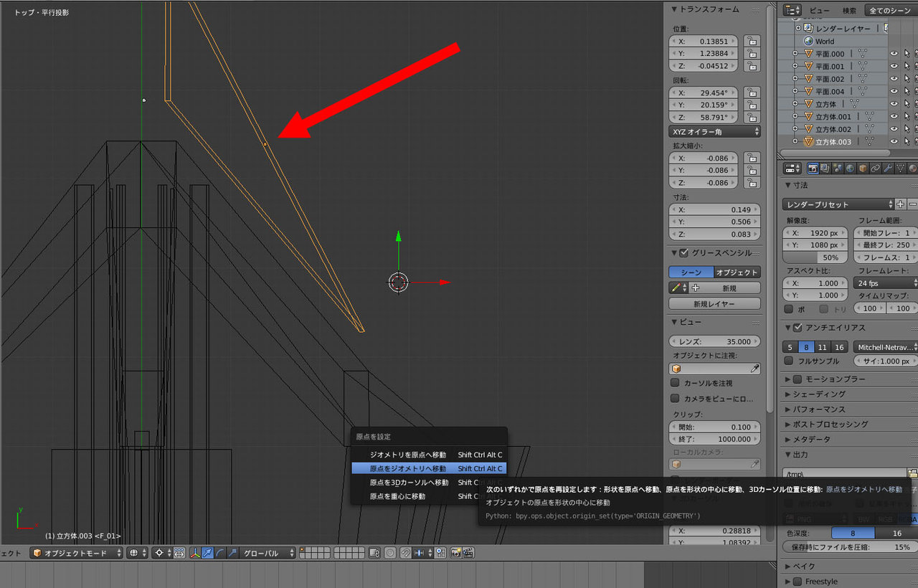
Task: Click the eyedropper in the focus object field
Action: click(x=754, y=369)
